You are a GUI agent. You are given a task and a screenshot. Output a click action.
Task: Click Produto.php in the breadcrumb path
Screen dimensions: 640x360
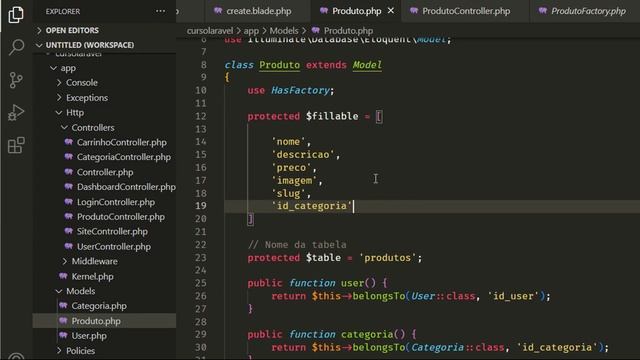click(348, 31)
